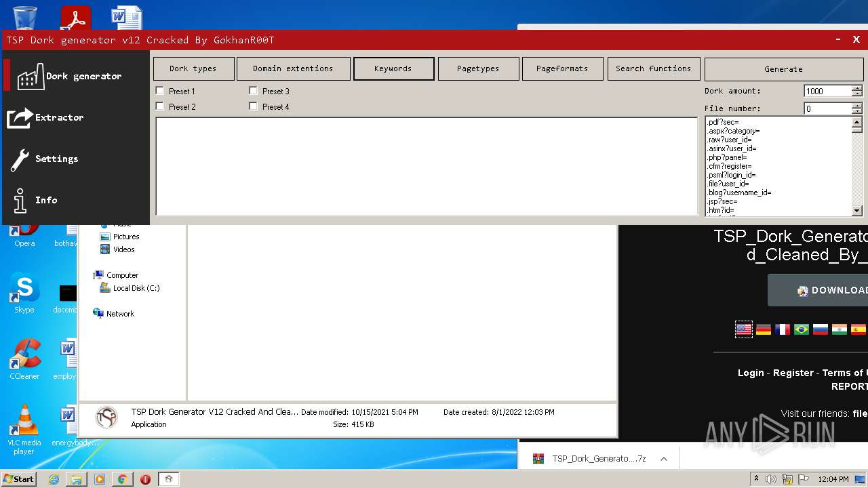The width and height of the screenshot is (868, 488).
Task: Select the Indian flag on webpage
Action: point(840,329)
